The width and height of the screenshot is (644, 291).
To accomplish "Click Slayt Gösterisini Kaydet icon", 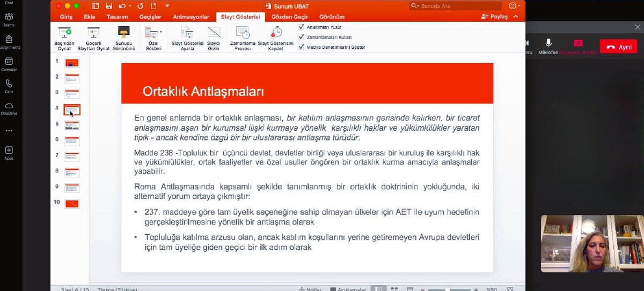I will 276,32.
